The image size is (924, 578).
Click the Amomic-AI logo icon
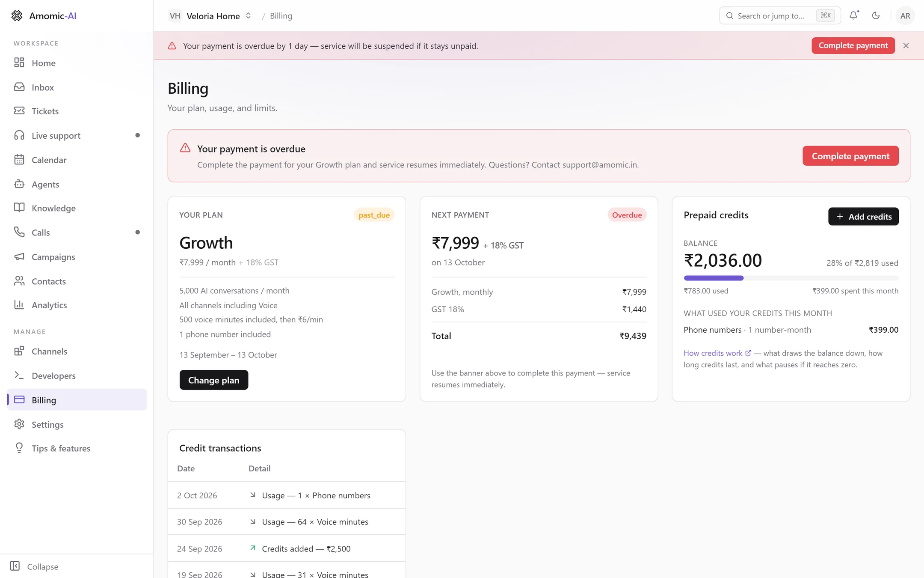click(x=17, y=16)
